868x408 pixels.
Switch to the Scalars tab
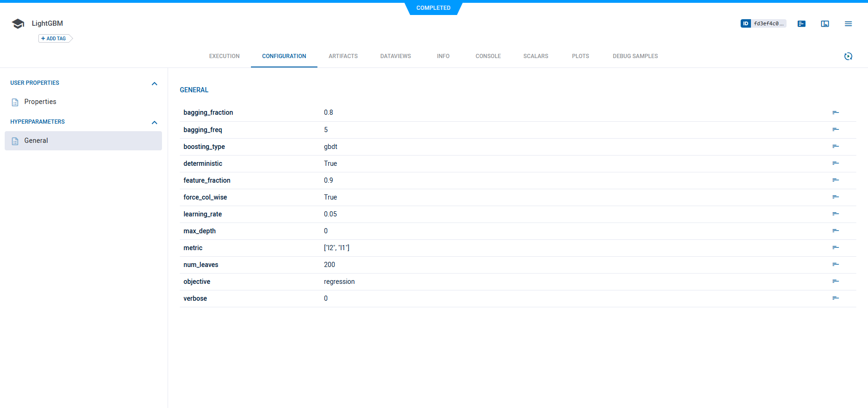(536, 56)
